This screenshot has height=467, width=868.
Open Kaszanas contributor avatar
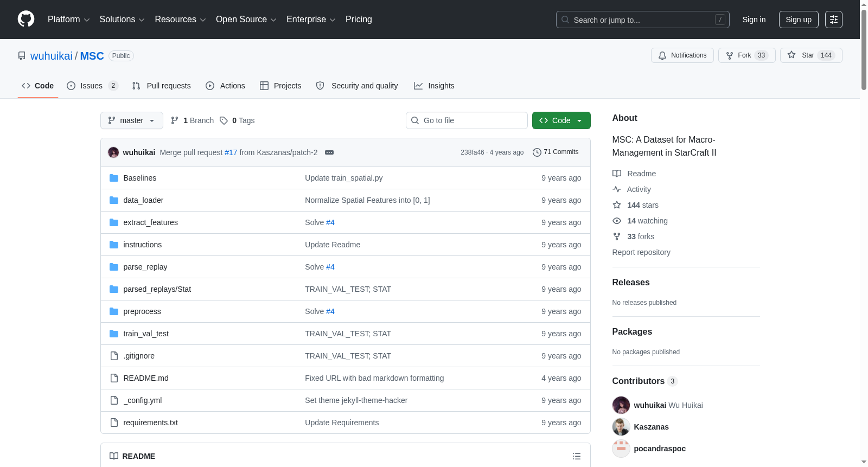coord(621,427)
